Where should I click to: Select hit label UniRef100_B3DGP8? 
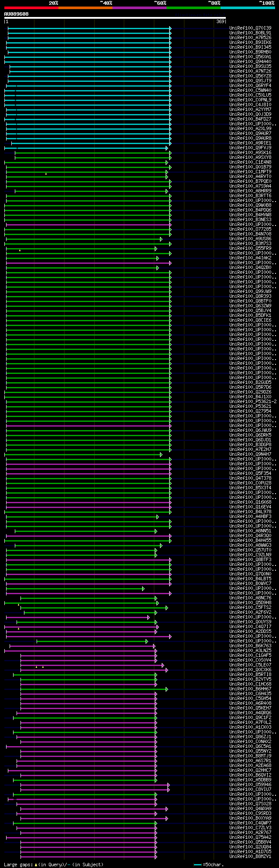pos(250,444)
